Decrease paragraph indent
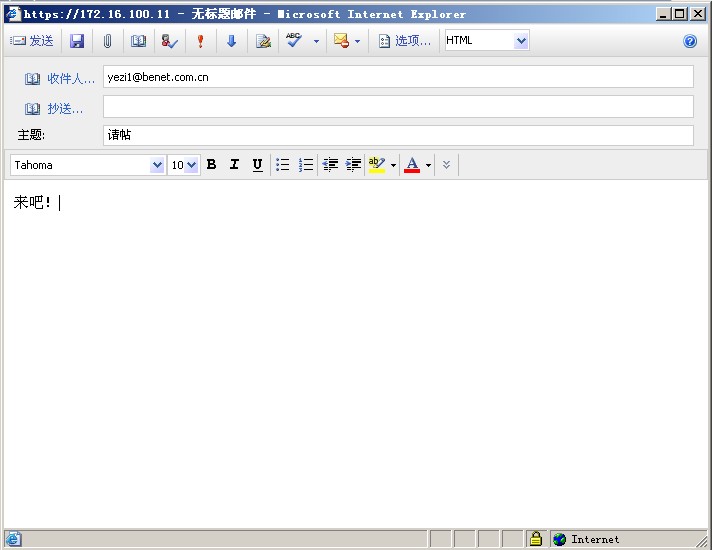The height and width of the screenshot is (550, 712). click(330, 164)
